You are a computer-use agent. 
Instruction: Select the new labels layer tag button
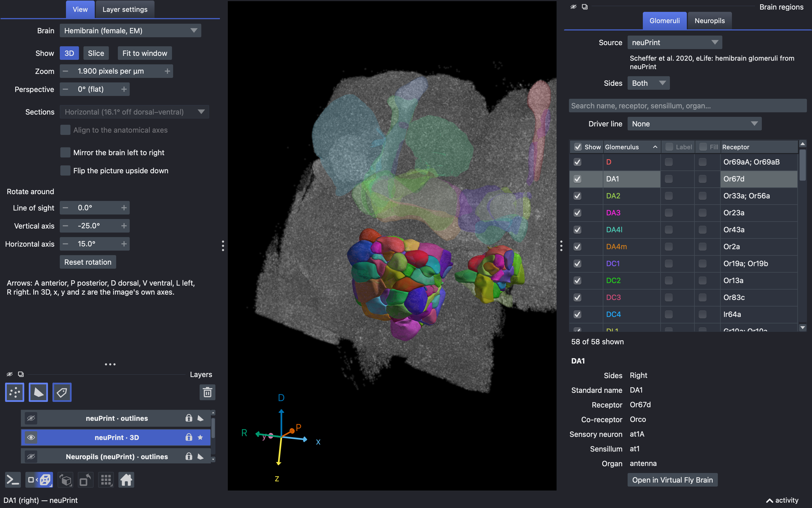(x=62, y=392)
